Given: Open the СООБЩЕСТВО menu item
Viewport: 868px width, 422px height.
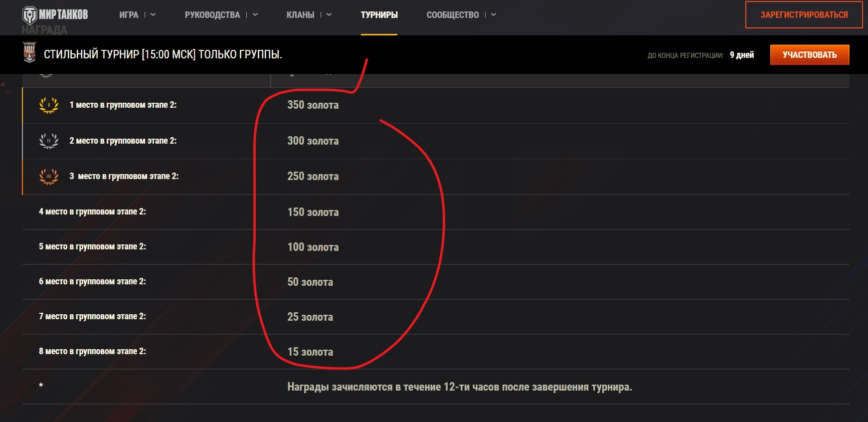Looking at the screenshot, I should click(452, 15).
